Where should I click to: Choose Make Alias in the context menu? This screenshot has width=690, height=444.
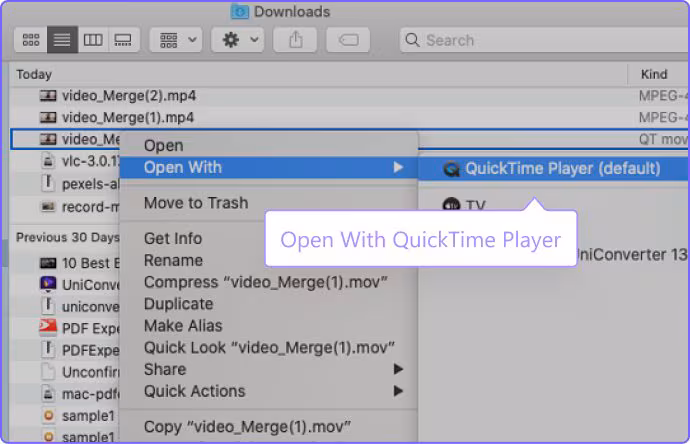268,326
